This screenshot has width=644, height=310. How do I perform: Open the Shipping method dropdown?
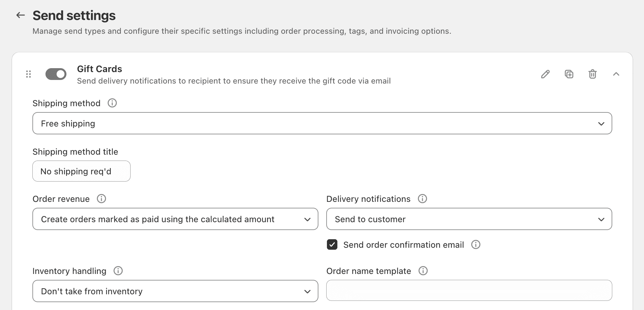[322, 124]
